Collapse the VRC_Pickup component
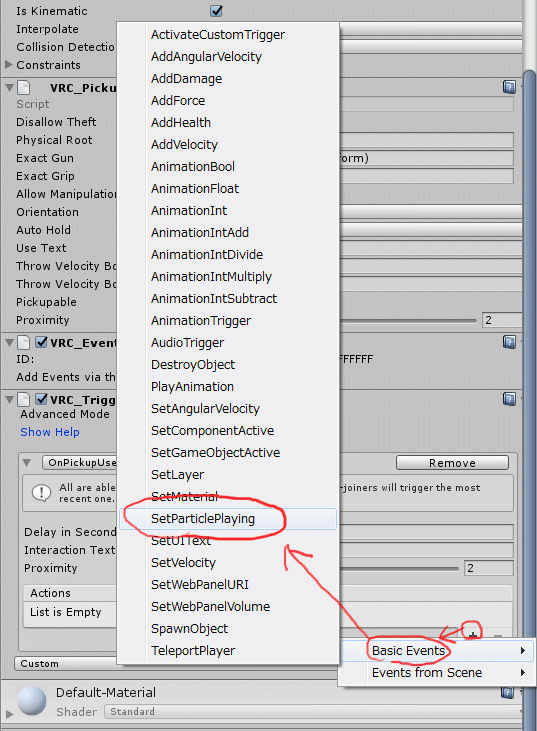537x731 pixels. click(9, 87)
